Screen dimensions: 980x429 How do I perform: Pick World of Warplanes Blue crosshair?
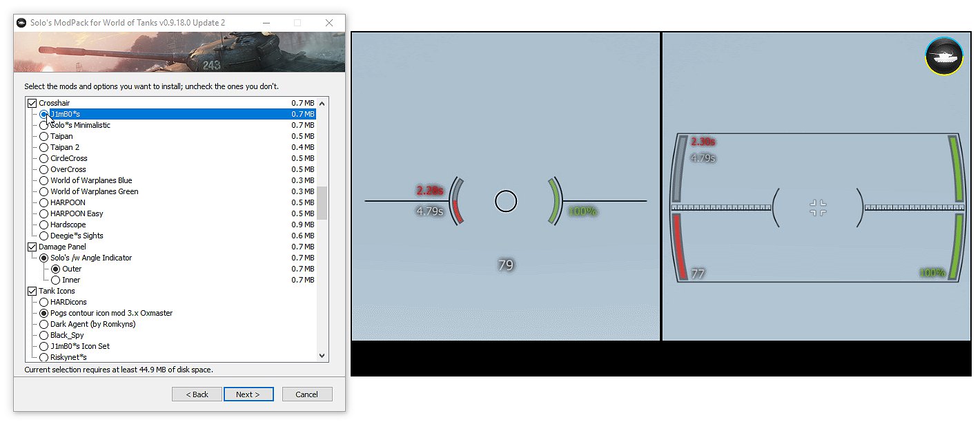click(x=44, y=180)
